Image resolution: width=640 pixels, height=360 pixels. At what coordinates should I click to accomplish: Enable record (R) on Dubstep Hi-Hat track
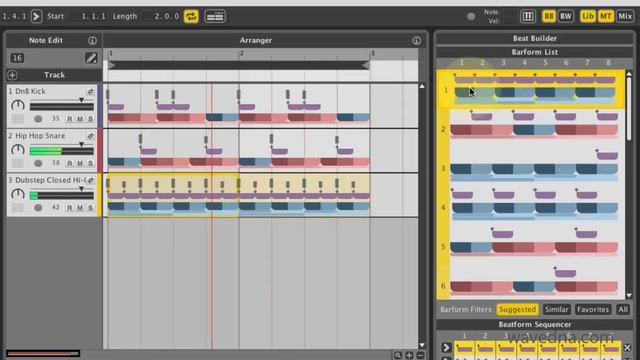tap(70, 208)
